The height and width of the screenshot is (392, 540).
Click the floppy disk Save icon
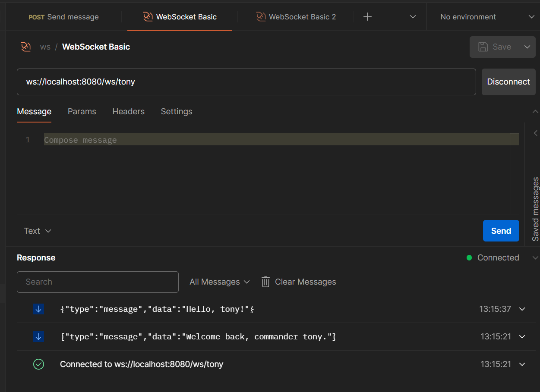[483, 47]
